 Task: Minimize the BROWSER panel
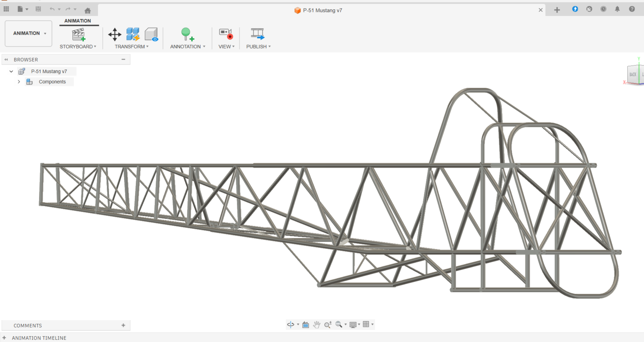(x=123, y=60)
